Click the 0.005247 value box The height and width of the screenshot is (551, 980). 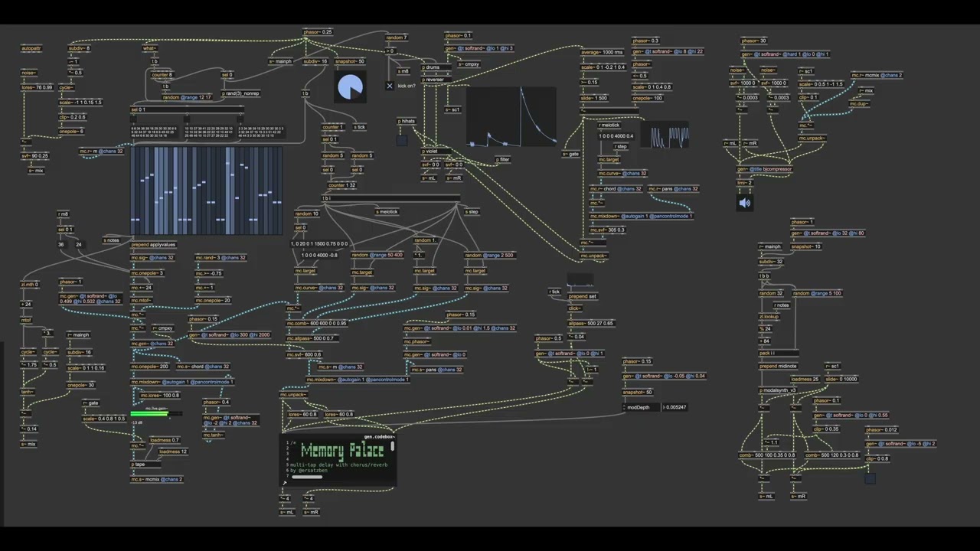click(x=675, y=407)
